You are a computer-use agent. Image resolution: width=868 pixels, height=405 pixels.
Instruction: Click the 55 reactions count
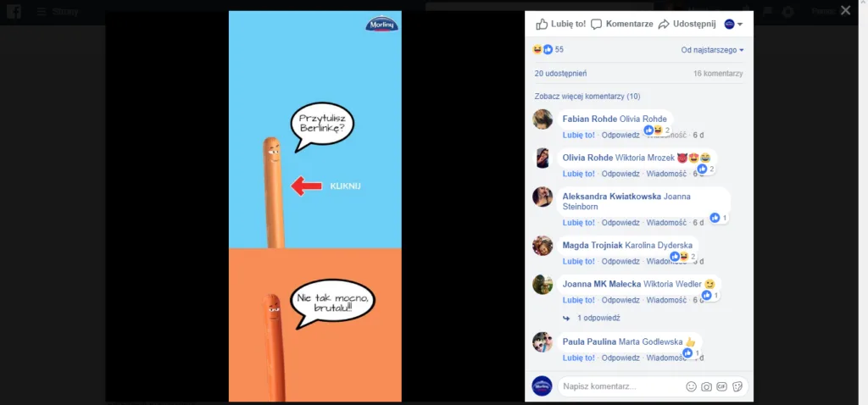(x=559, y=50)
